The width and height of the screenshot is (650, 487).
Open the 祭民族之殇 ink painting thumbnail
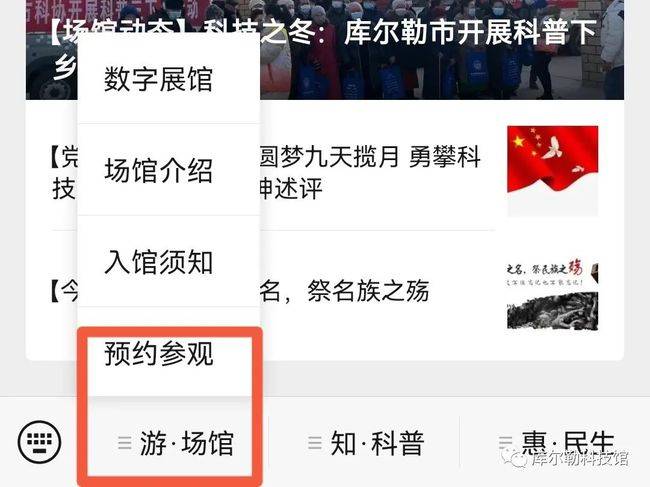[x=553, y=293]
